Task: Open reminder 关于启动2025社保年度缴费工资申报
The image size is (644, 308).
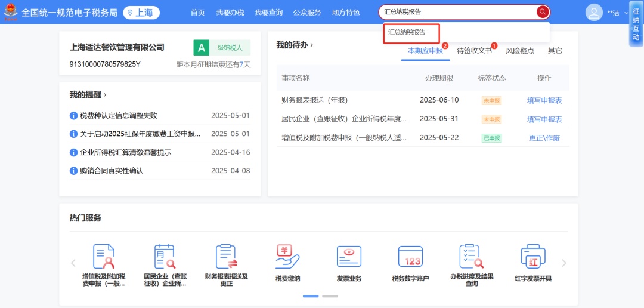Action: [141, 134]
